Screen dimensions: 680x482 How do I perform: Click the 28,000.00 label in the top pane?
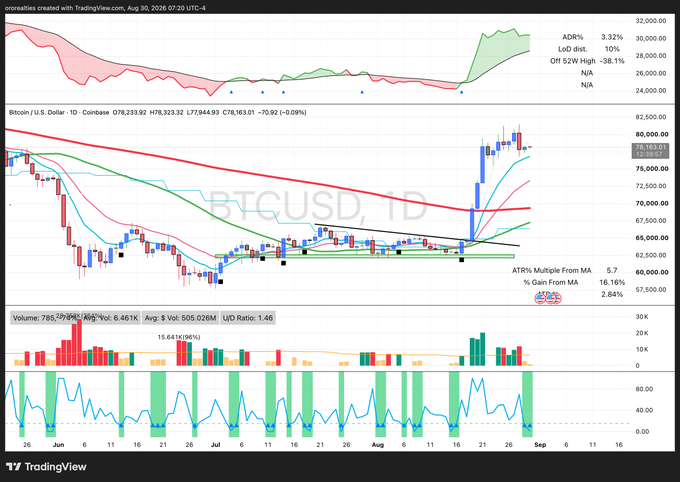pyautogui.click(x=651, y=56)
